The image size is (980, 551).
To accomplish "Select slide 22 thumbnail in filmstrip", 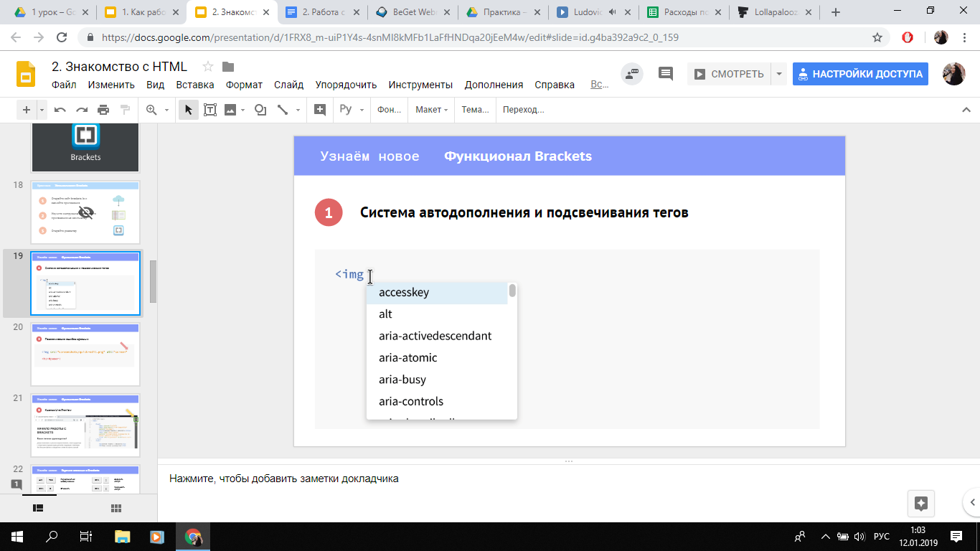I will click(x=85, y=479).
